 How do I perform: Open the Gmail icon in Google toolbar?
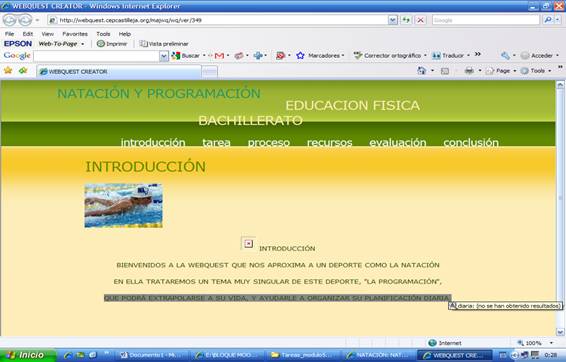219,56
